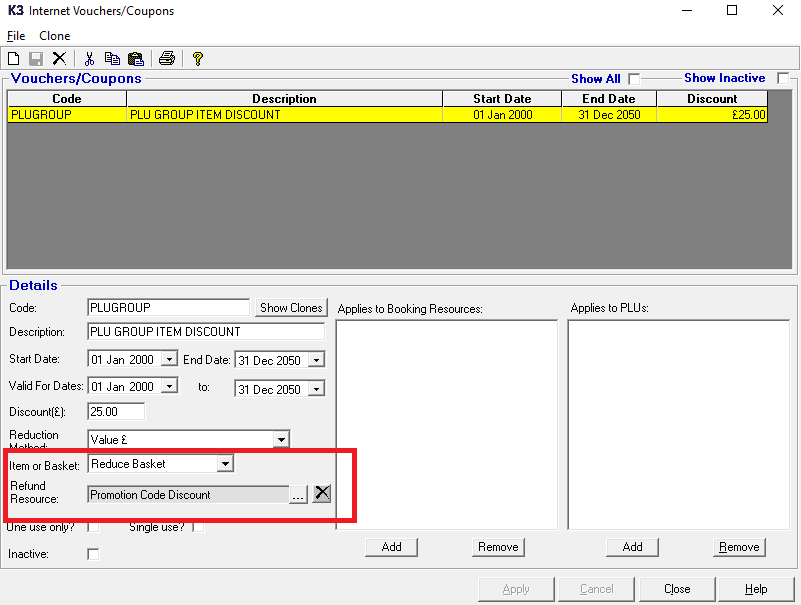Image resolution: width=801 pixels, height=605 pixels.
Task: Click the PLU GROUP ITEM DISCOUNT cell
Action: pos(285,114)
